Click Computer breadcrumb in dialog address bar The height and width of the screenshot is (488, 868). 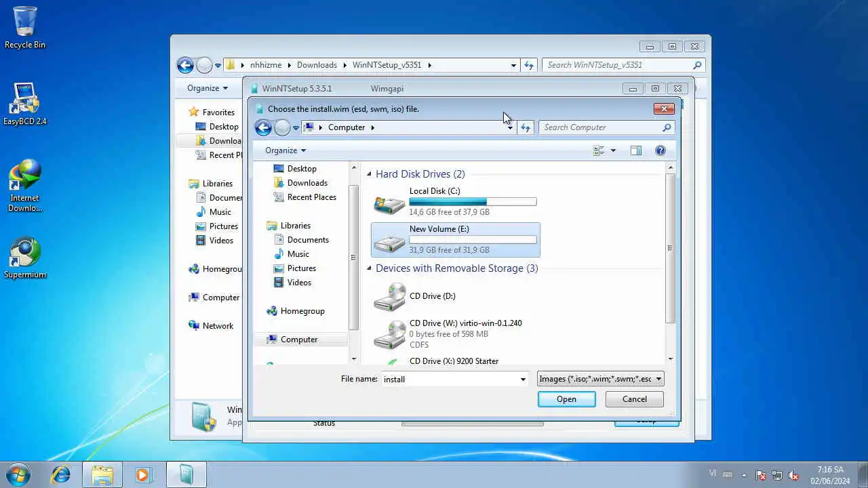347,127
